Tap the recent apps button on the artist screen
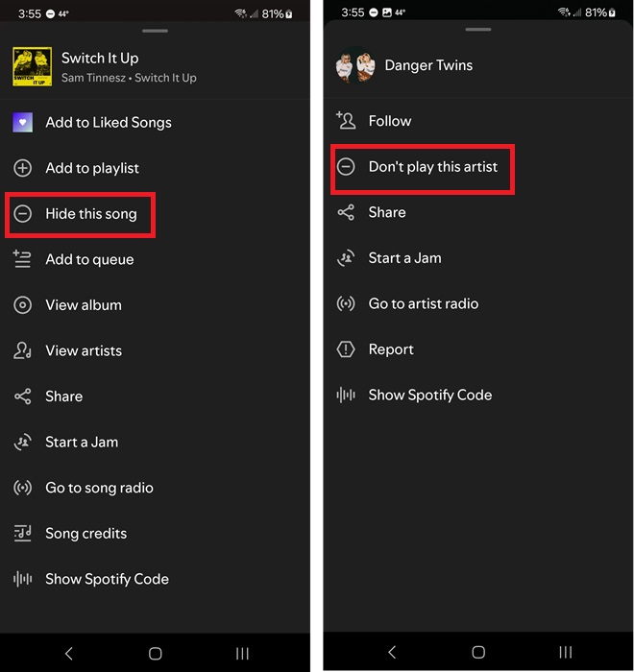This screenshot has height=672, width=634. coord(566,652)
